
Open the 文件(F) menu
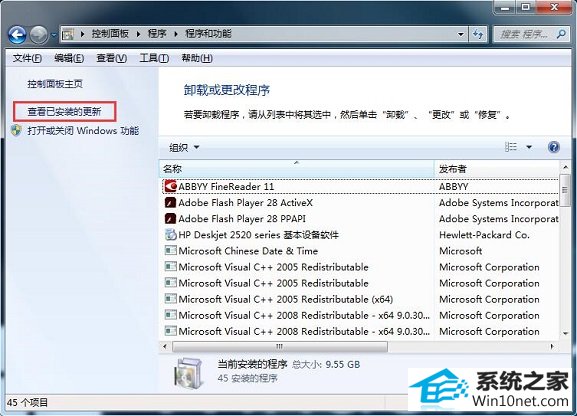pyautogui.click(x=27, y=58)
